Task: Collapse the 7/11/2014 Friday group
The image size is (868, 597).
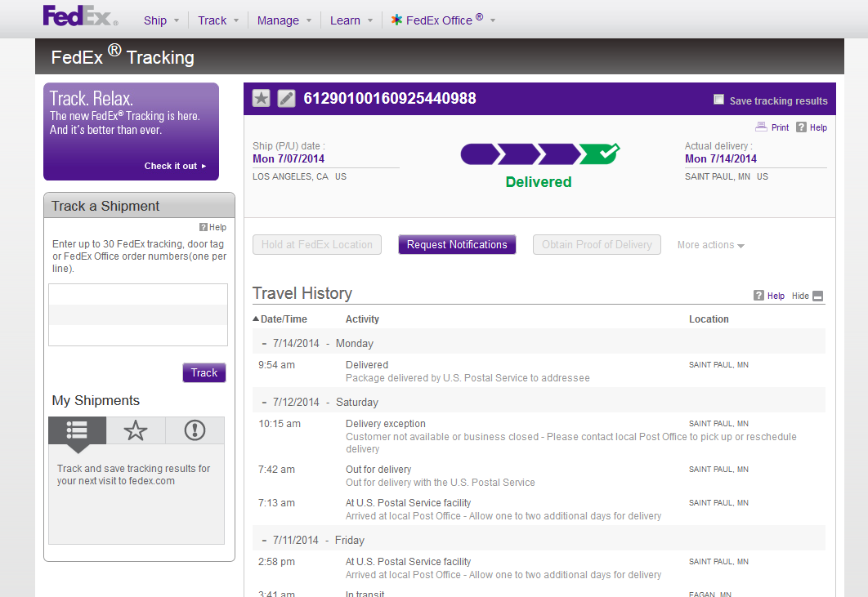Action: (x=264, y=540)
